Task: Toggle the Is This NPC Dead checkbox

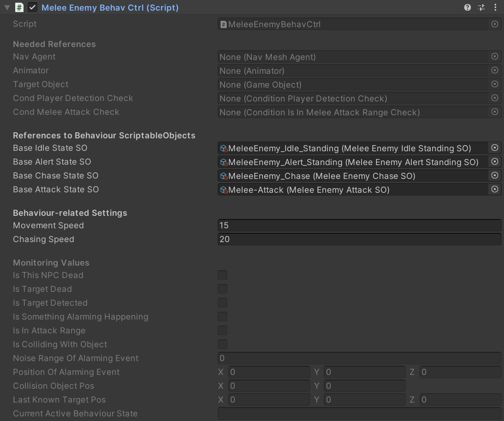Action: pos(223,275)
